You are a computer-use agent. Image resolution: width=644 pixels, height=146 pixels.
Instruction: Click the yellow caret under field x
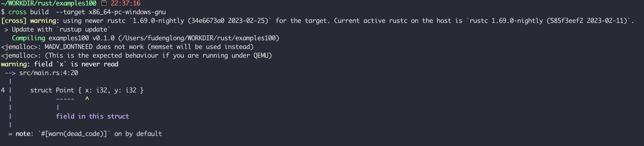coord(87,98)
